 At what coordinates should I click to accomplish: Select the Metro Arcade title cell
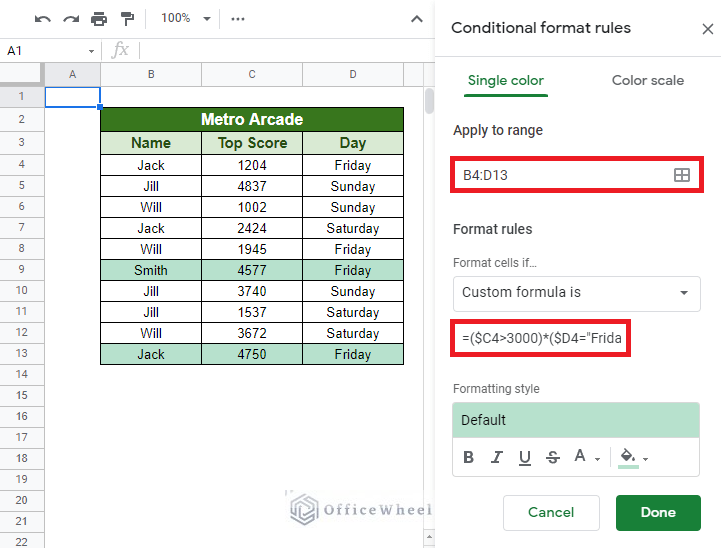(252, 120)
